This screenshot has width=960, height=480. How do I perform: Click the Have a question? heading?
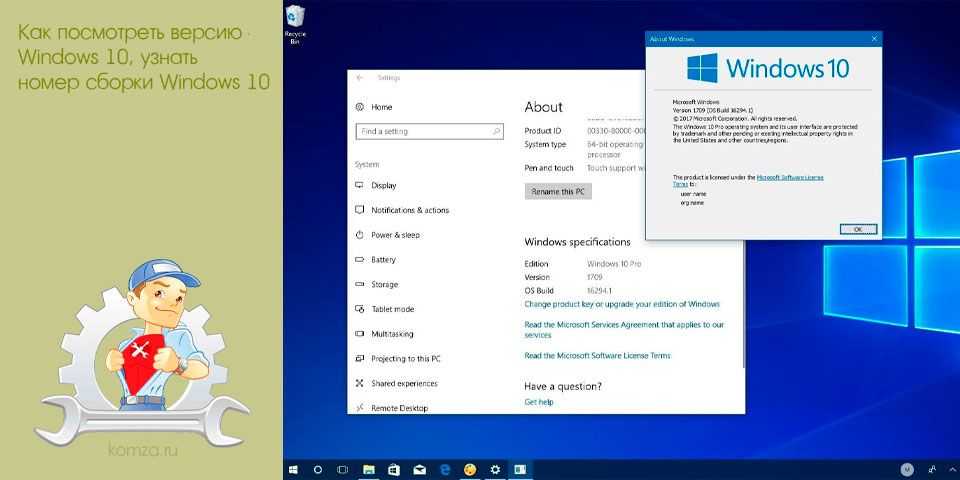563,386
